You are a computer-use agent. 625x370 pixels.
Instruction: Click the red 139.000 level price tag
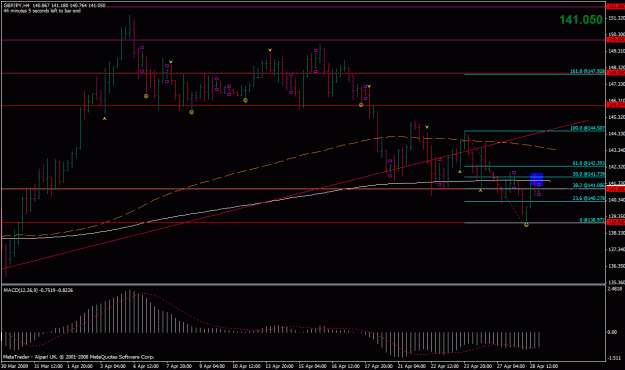pos(616,222)
